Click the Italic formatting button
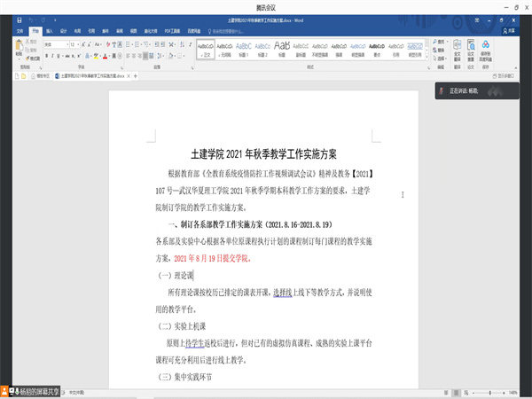Image resolution: width=532 pixels, height=399 pixels. click(x=51, y=56)
